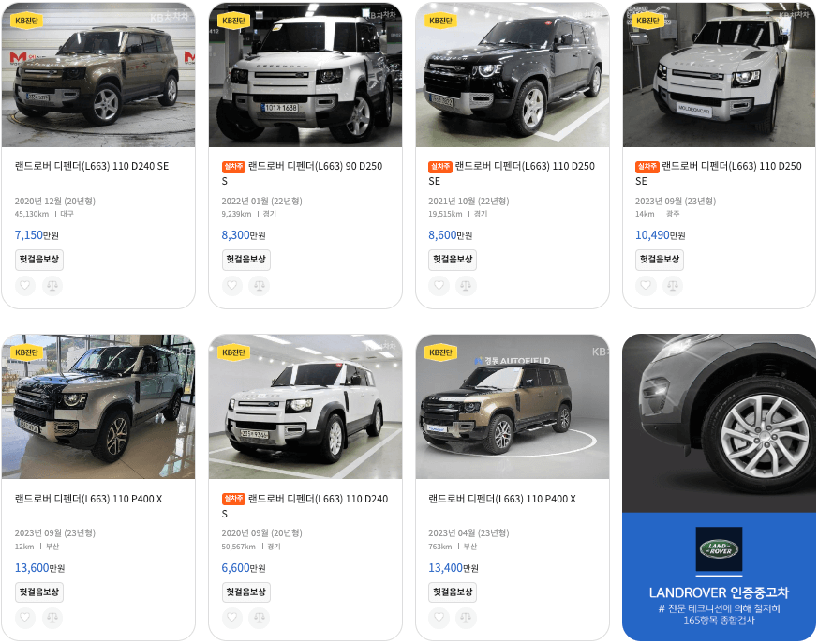The height and width of the screenshot is (644, 818).
Task: Click heart icon on the 8,300만원 listing
Action: click(232, 286)
